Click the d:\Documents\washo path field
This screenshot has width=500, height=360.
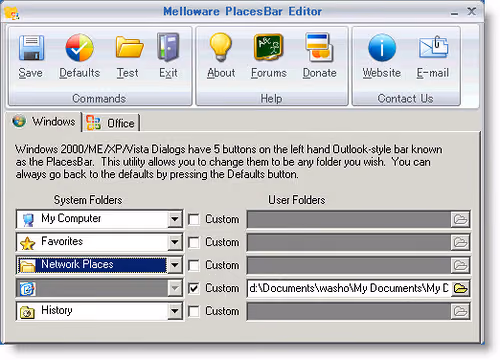point(349,288)
